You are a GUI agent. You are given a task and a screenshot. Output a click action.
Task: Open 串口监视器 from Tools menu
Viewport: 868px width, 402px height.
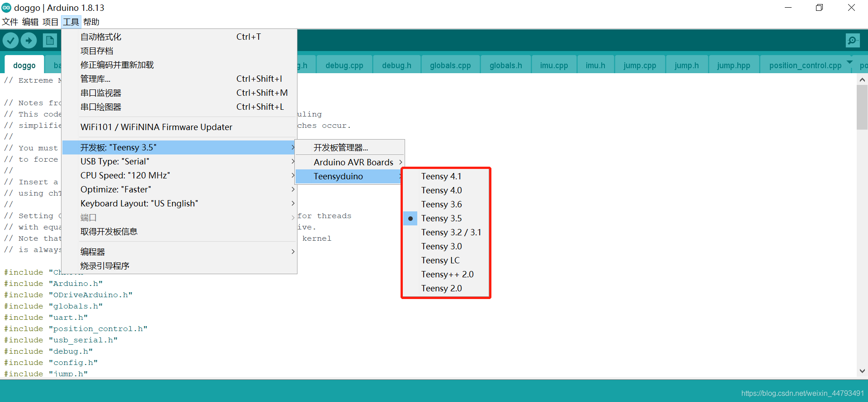179,93
